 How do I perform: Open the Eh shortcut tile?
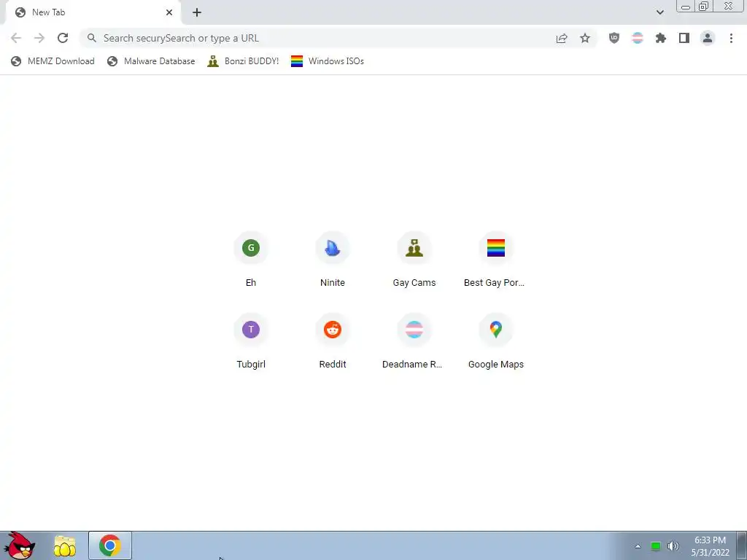tap(251, 260)
